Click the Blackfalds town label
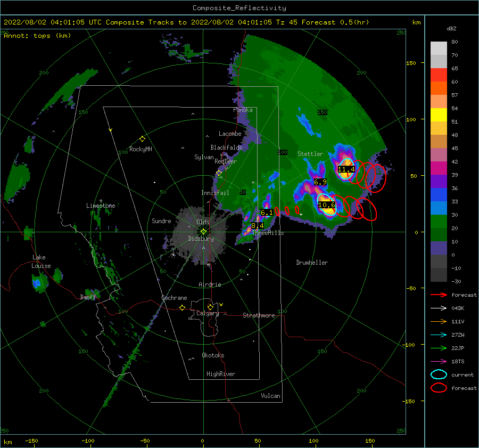 click(226, 148)
